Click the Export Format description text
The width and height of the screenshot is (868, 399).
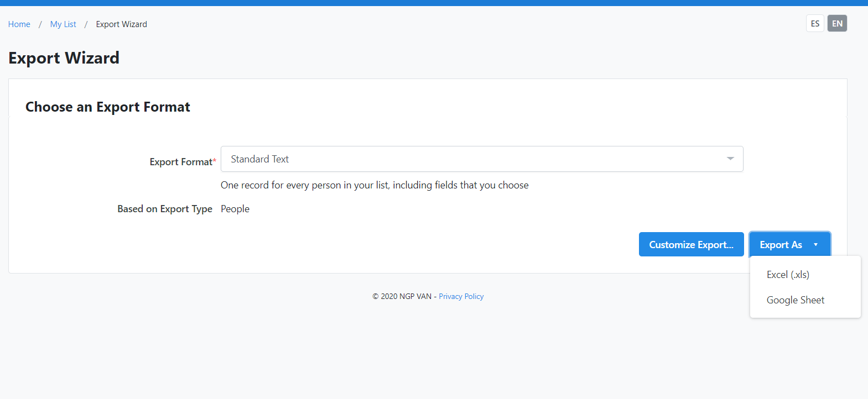coord(375,185)
